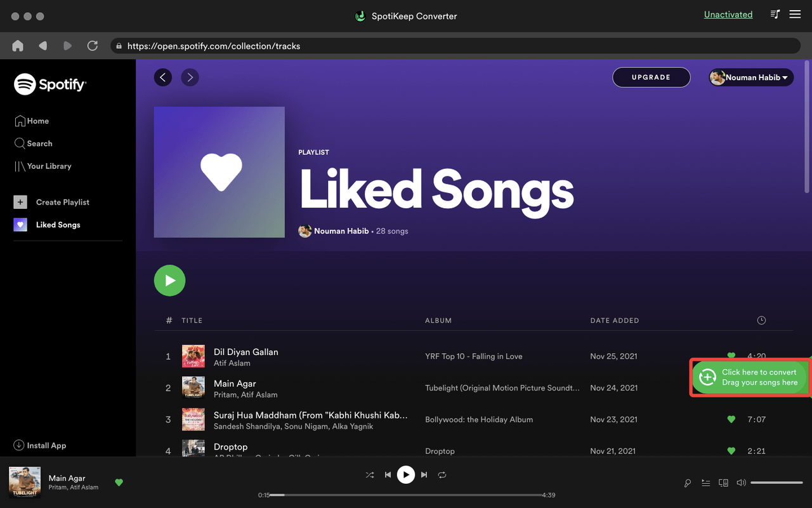Viewport: 812px width, 508px height.
Task: Unlike the song Dil Diyan Gallan
Action: coord(731,356)
